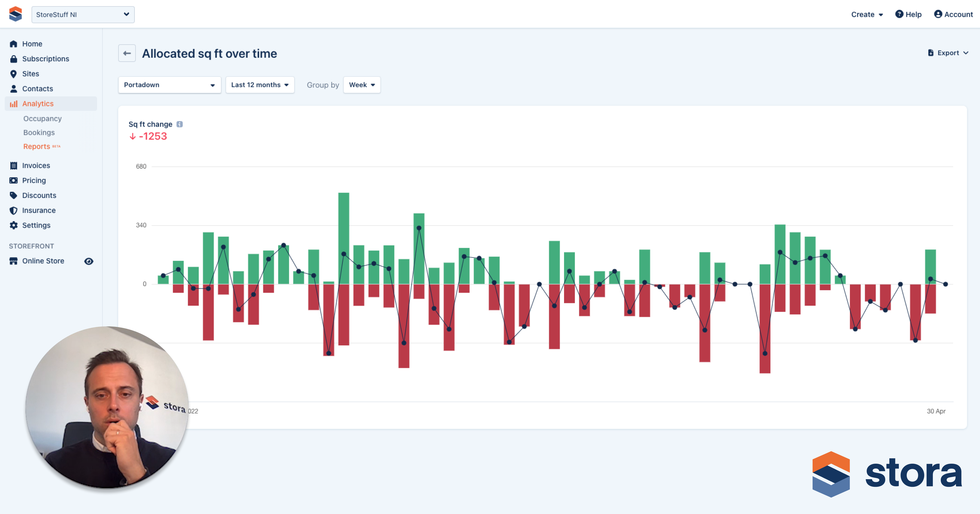Image resolution: width=980 pixels, height=514 pixels.
Task: Click the Help question mark icon
Action: (899, 14)
